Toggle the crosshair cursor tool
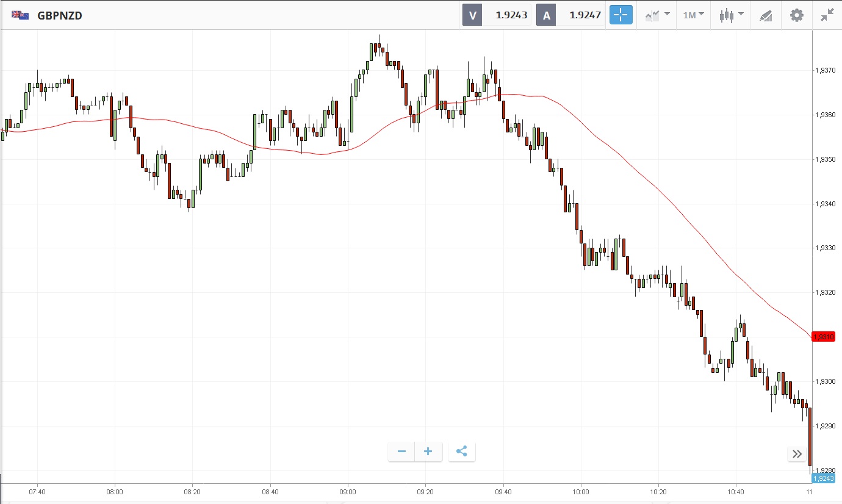The image size is (842, 504). click(621, 15)
